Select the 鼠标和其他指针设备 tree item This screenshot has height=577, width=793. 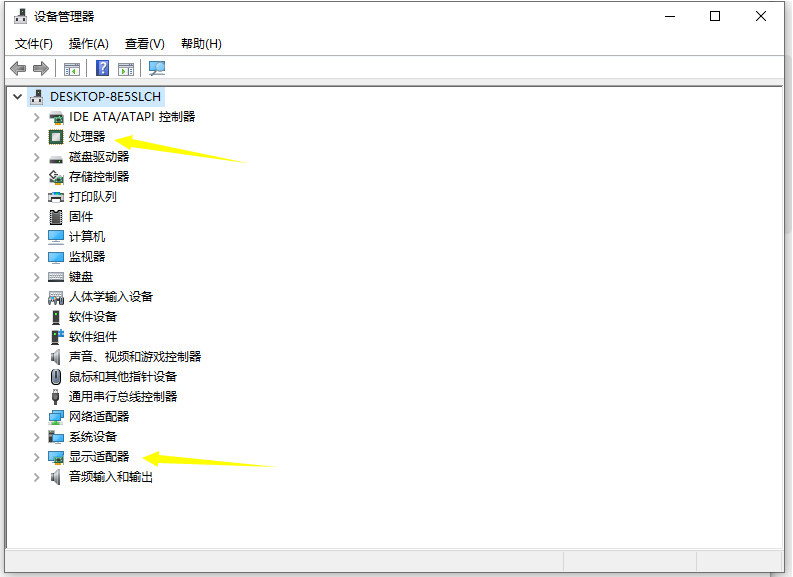[123, 377]
